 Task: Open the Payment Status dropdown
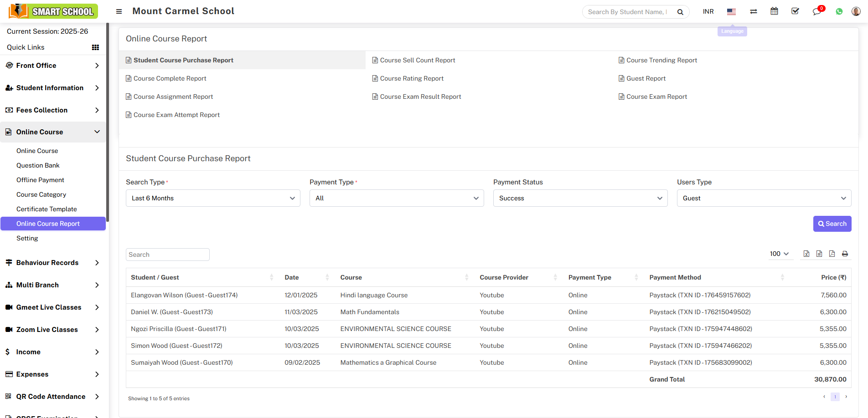pos(580,198)
